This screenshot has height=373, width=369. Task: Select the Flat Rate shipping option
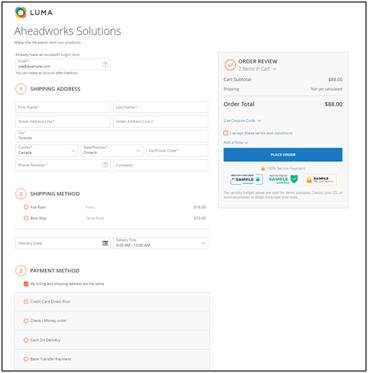[x=26, y=207]
